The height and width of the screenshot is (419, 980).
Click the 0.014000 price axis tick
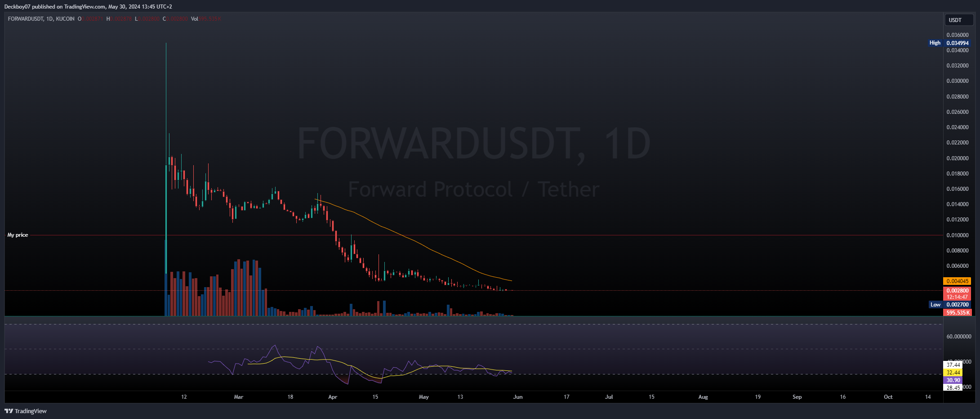pyautogui.click(x=958, y=204)
